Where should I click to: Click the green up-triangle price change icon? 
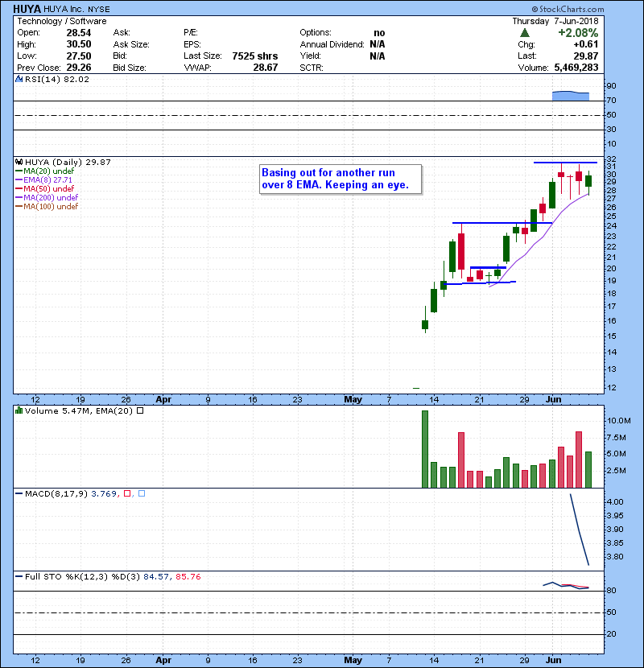[x=525, y=33]
